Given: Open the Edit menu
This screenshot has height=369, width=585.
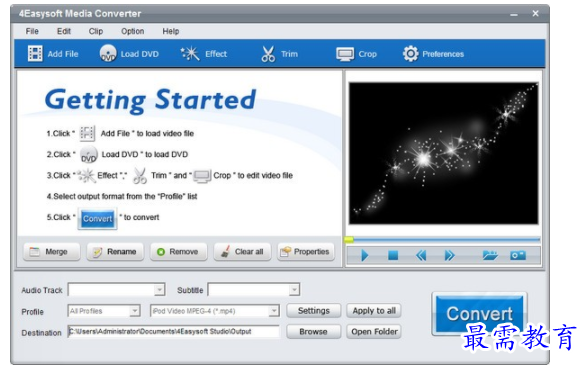Looking at the screenshot, I should [64, 31].
